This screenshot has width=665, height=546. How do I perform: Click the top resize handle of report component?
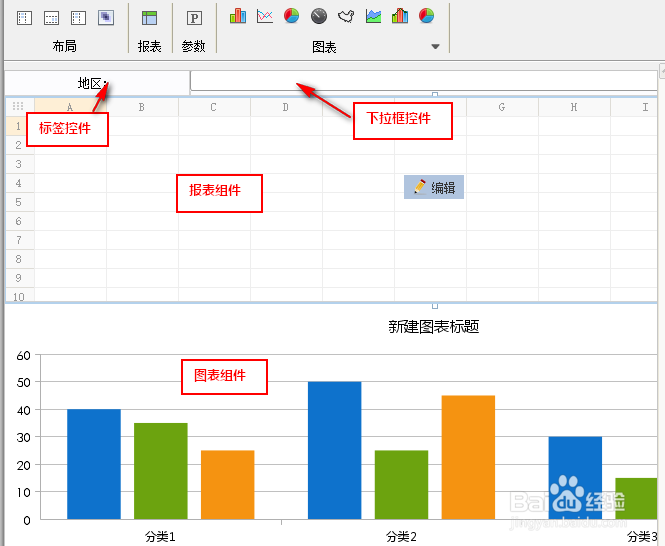pyautogui.click(x=435, y=95)
